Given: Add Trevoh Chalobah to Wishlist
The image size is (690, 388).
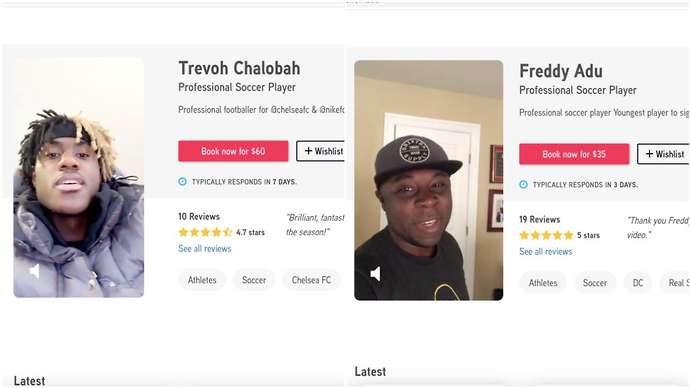Looking at the screenshot, I should 320,151.
